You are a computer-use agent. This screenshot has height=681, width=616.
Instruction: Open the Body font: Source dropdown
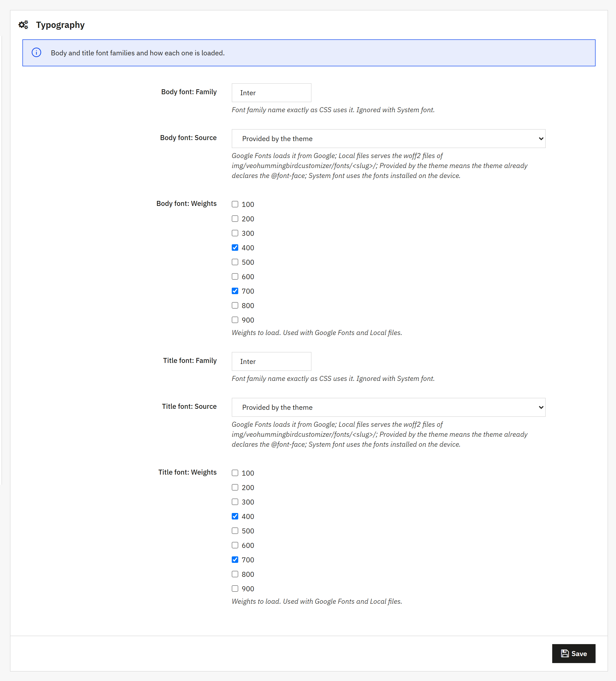388,139
